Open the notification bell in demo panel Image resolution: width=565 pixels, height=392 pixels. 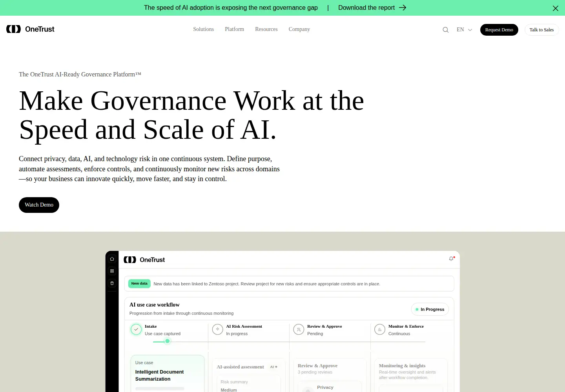click(x=451, y=259)
